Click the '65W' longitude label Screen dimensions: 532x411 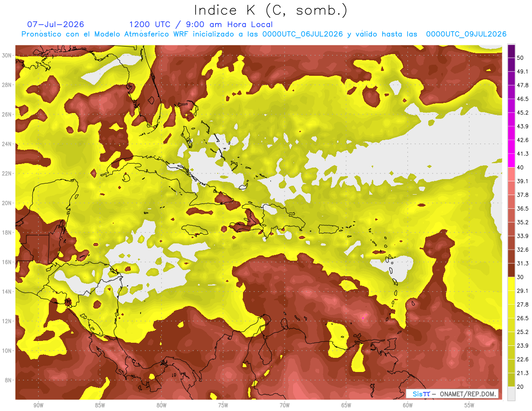(x=346, y=406)
